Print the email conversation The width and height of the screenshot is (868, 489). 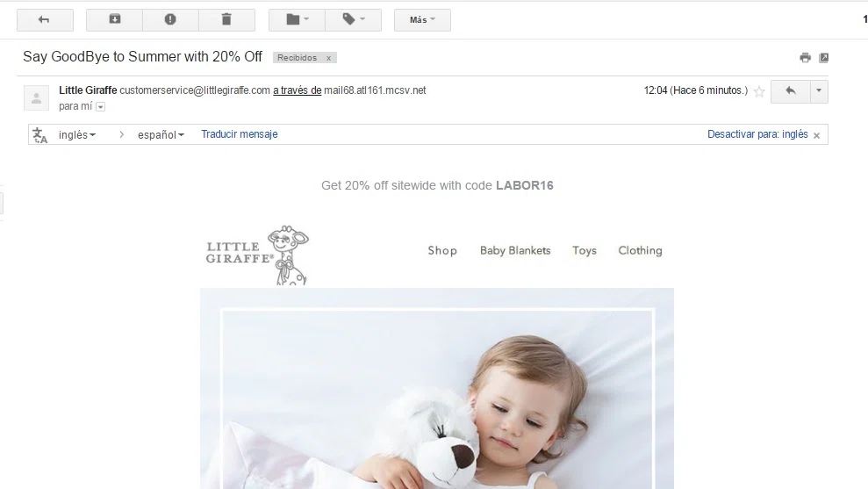point(805,58)
